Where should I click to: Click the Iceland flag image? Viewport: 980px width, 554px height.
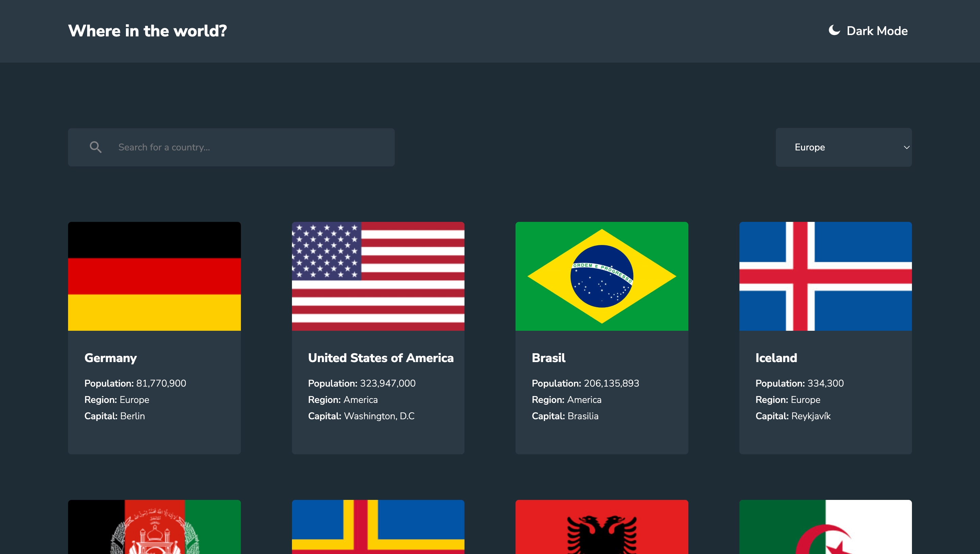click(825, 276)
